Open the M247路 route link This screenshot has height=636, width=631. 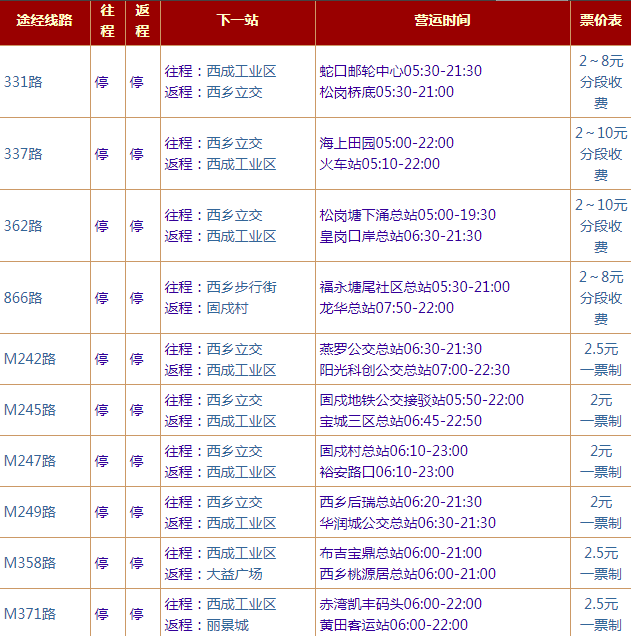(30, 461)
